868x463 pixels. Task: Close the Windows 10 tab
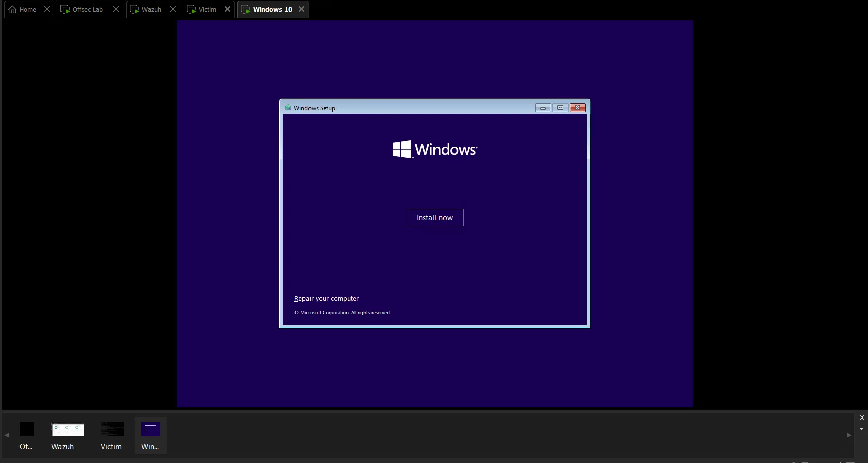(x=301, y=9)
